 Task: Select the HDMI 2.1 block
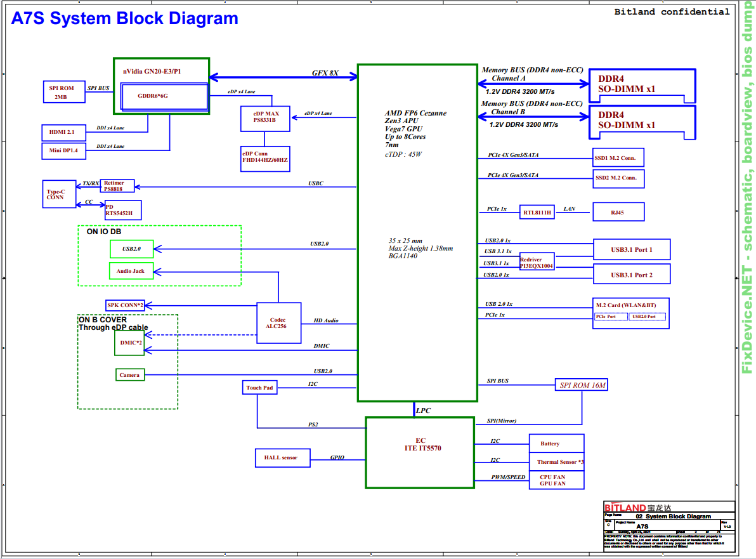[x=63, y=132]
